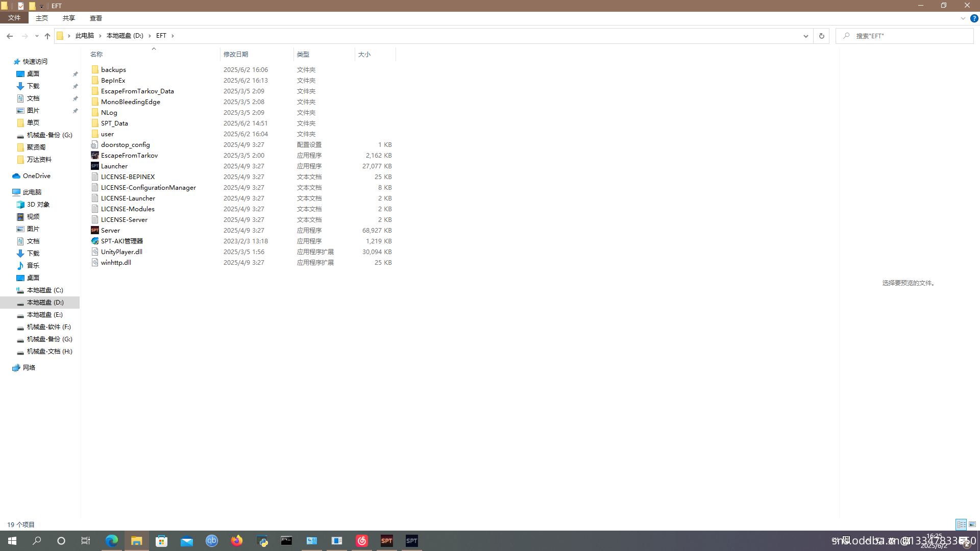
Task: Select the LICENSE-ConfigurationManager file name
Action: pyautogui.click(x=149, y=187)
